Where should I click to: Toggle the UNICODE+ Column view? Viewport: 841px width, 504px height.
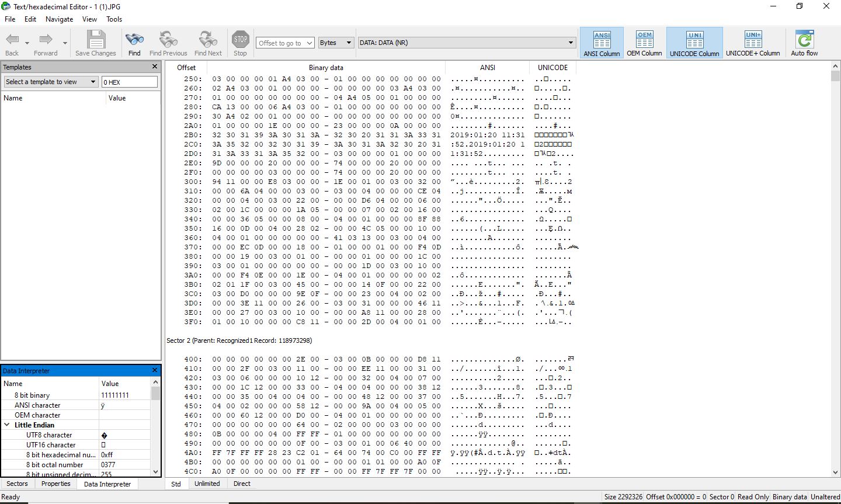click(x=753, y=43)
